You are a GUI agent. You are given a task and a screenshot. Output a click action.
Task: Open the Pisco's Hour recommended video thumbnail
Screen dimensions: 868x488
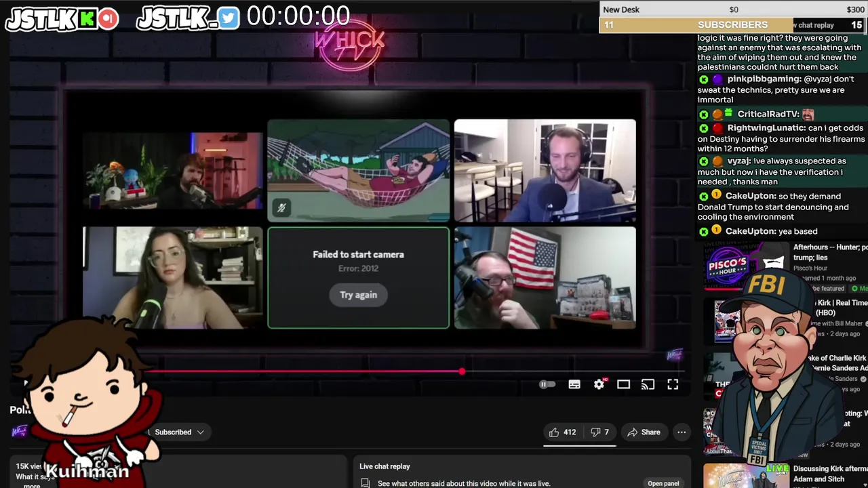point(746,267)
